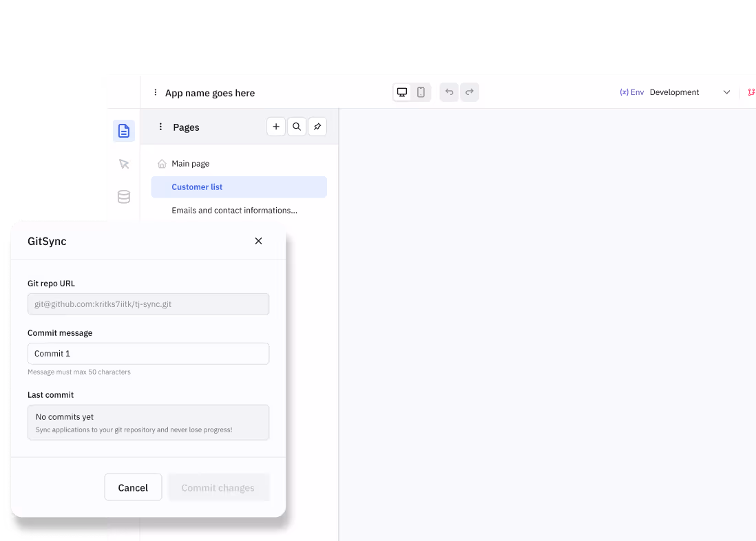Open the Pages kebab menu
The height and width of the screenshot is (541, 756).
160,127
